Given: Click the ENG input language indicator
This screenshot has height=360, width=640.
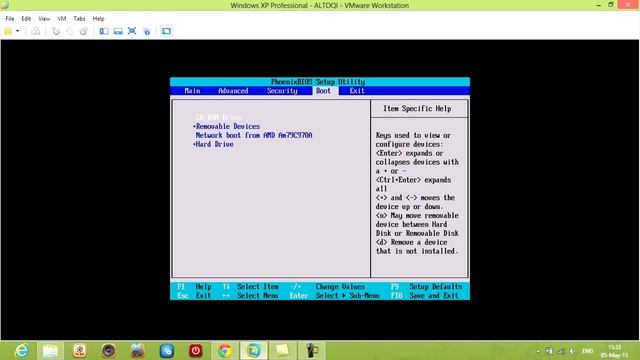Looking at the screenshot, I should [x=588, y=351].
